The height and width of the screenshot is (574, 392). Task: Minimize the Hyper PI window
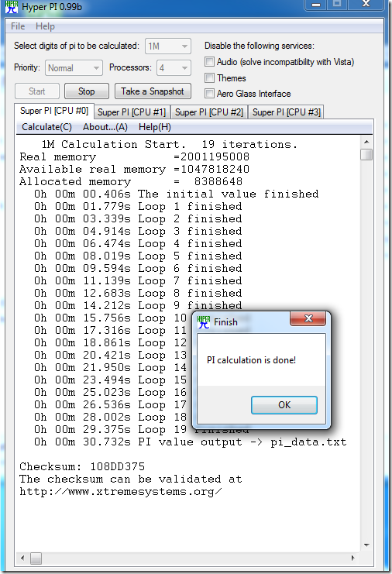316,5
